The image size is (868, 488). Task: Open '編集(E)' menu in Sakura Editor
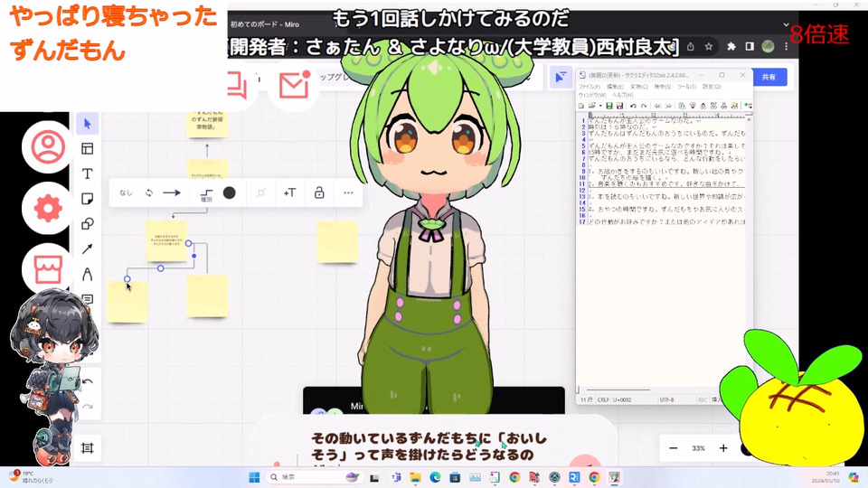tap(615, 87)
